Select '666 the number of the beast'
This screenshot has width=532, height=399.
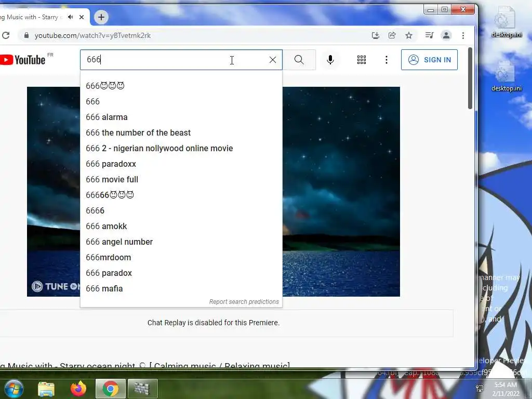pos(181,132)
